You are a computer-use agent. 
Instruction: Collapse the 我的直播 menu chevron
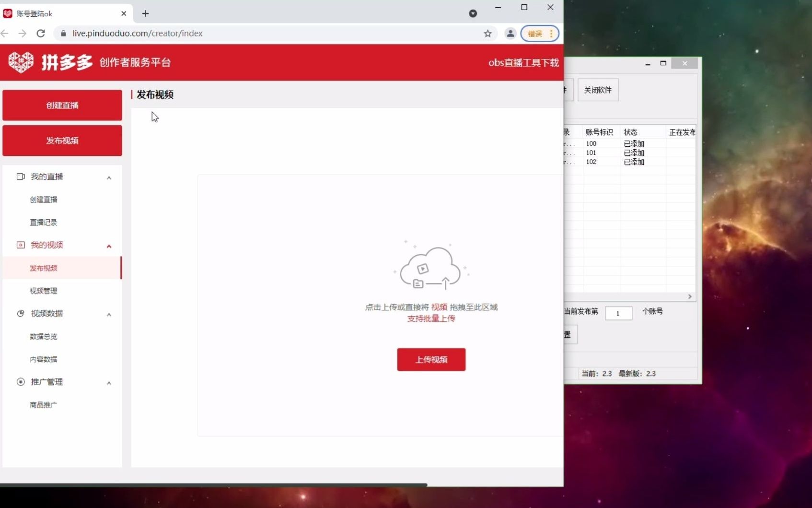click(x=109, y=177)
